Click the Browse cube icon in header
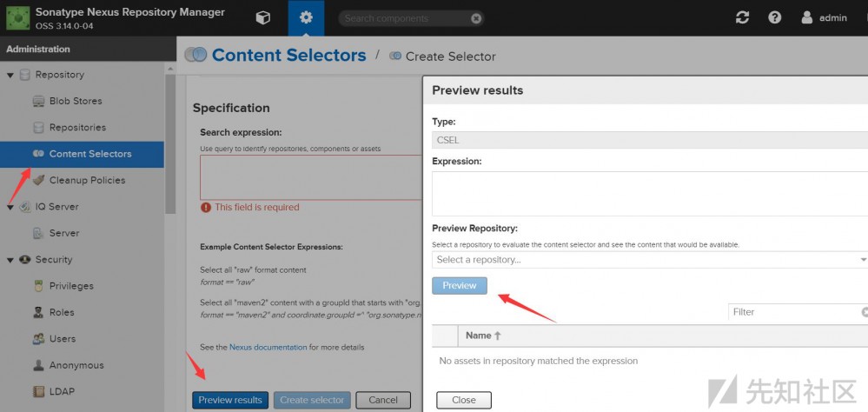 262,17
